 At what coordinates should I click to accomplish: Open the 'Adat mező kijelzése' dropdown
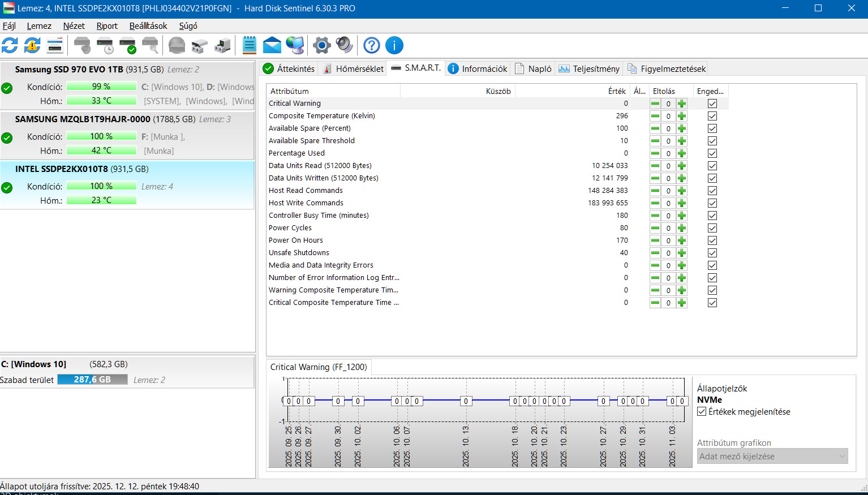(772, 457)
